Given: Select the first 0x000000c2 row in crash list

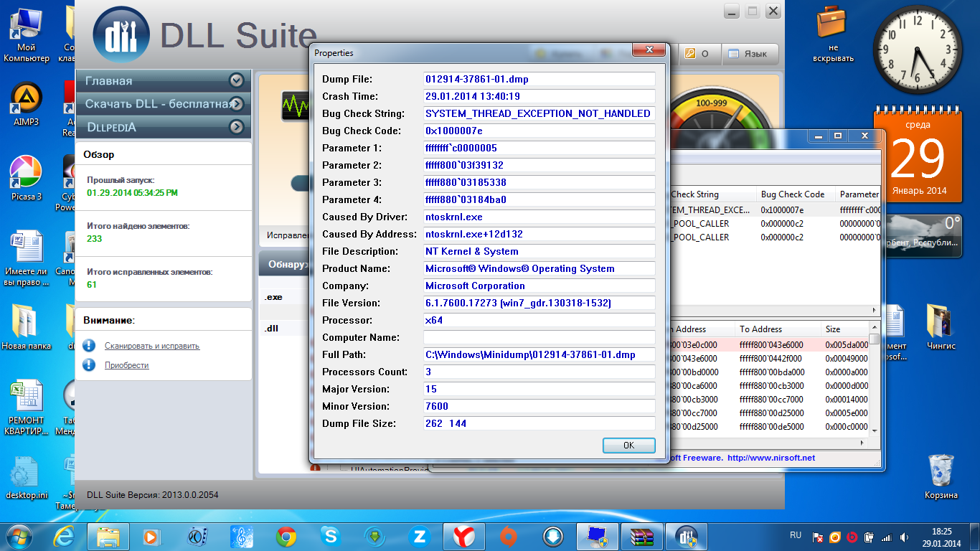Looking at the screenshot, I should [775, 223].
